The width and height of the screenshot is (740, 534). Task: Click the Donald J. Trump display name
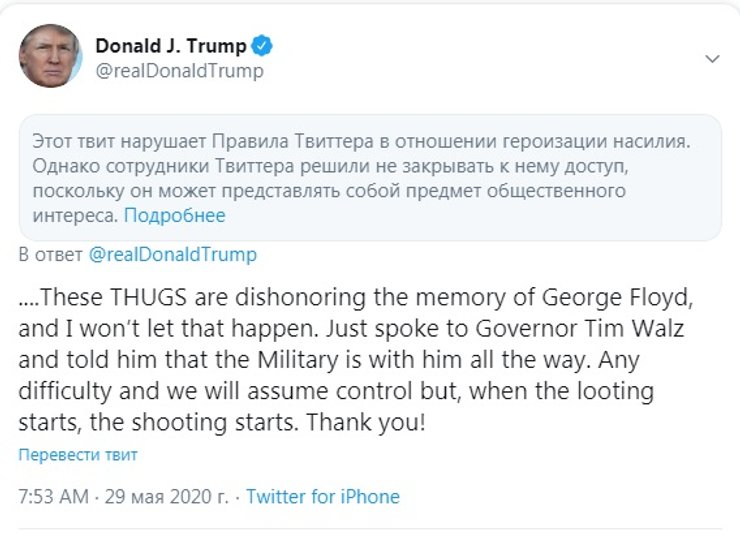click(x=170, y=46)
